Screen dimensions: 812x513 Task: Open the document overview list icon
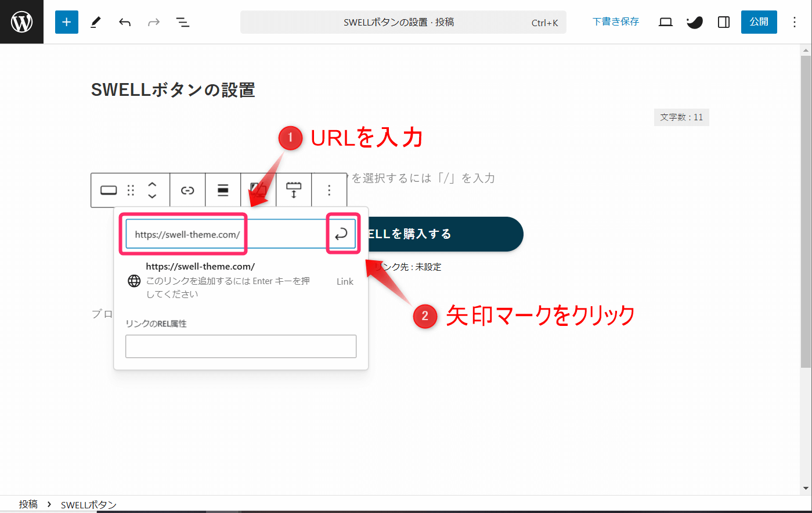pos(182,21)
